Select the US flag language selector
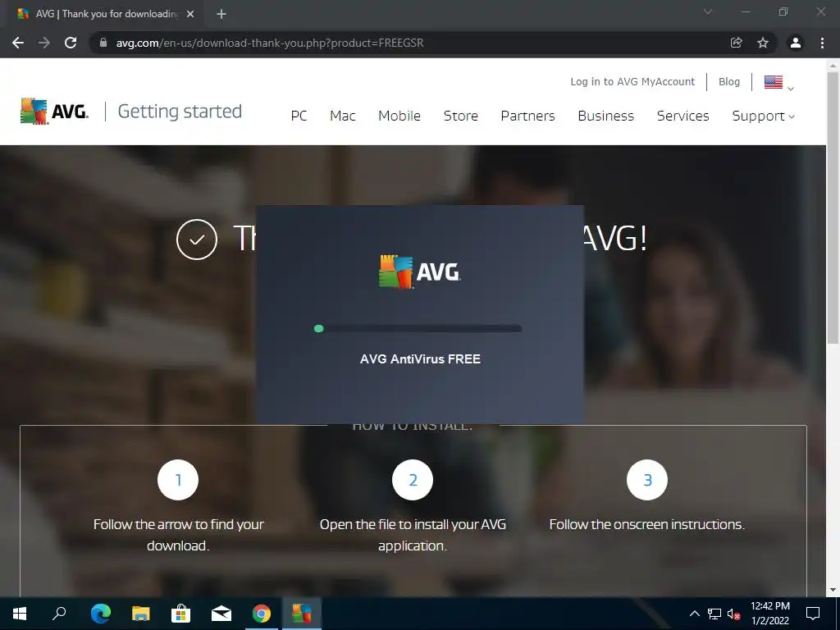The width and height of the screenshot is (840, 630). 779,83
